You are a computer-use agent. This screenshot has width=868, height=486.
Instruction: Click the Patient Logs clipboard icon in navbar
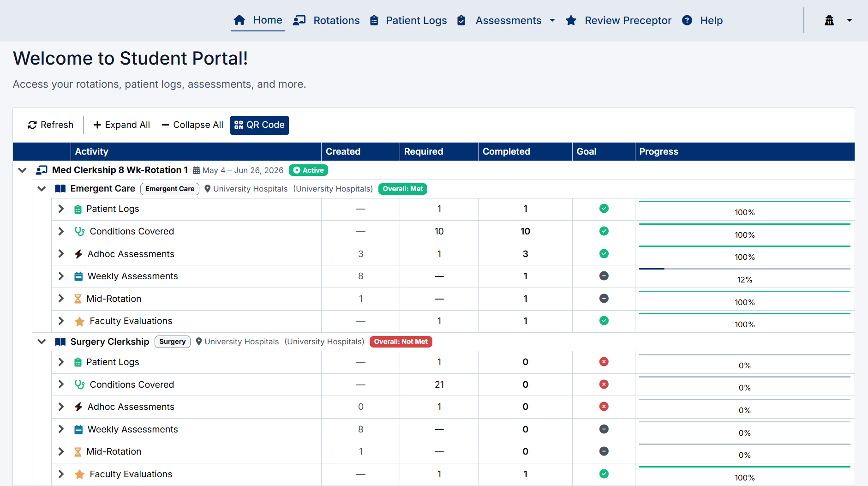(x=374, y=20)
